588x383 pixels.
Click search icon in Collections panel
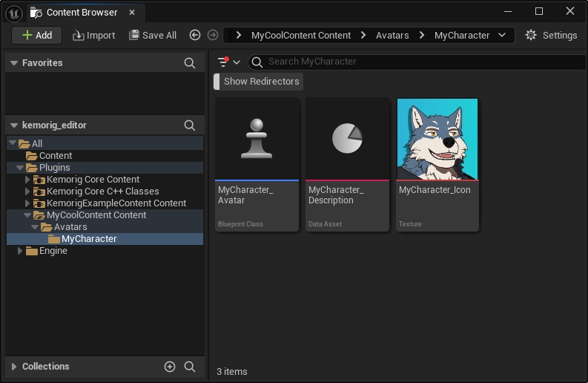point(190,367)
